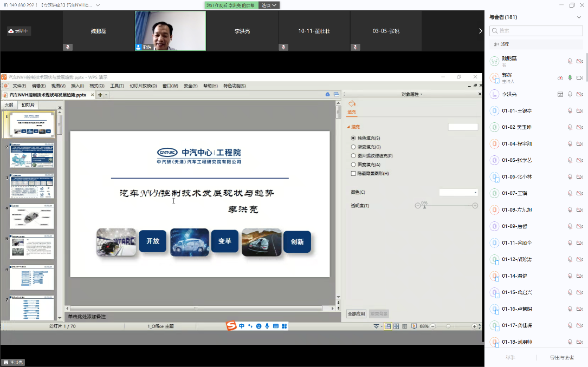Start slideshow from the status bar icon
Image resolution: width=588 pixels, height=367 pixels.
(414, 326)
